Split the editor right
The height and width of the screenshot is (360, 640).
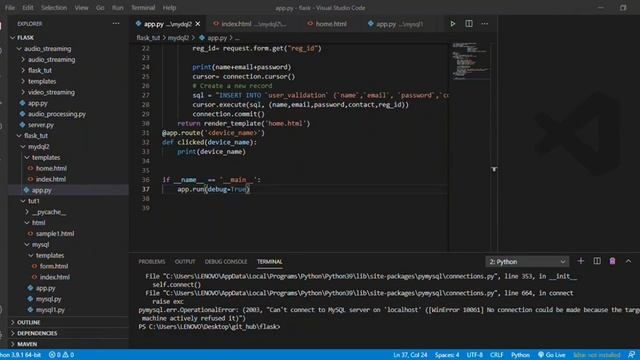tap(469, 24)
